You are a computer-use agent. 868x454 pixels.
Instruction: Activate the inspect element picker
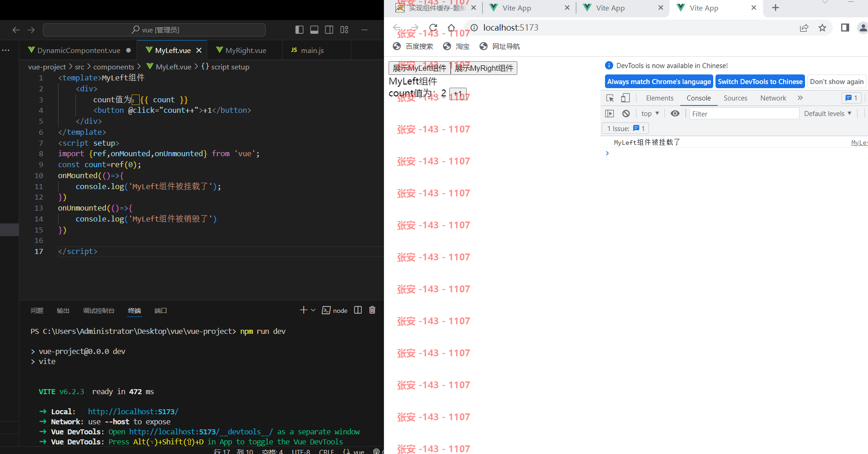(610, 98)
